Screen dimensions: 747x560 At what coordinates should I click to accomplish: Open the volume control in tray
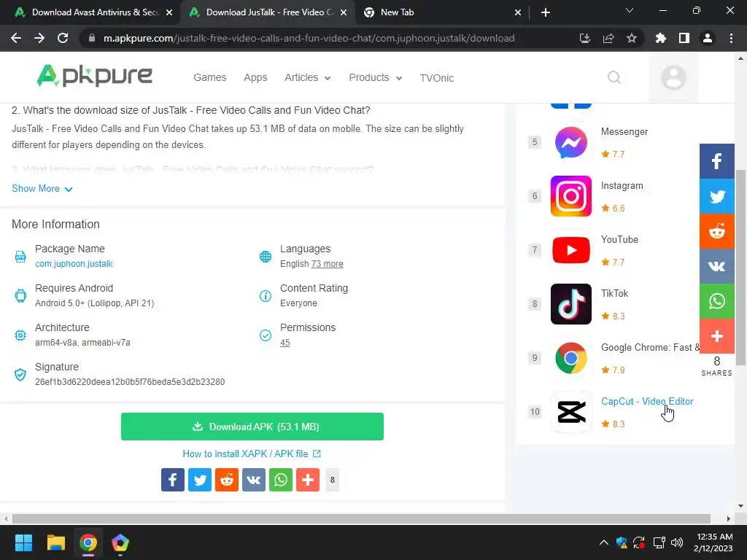click(x=676, y=542)
